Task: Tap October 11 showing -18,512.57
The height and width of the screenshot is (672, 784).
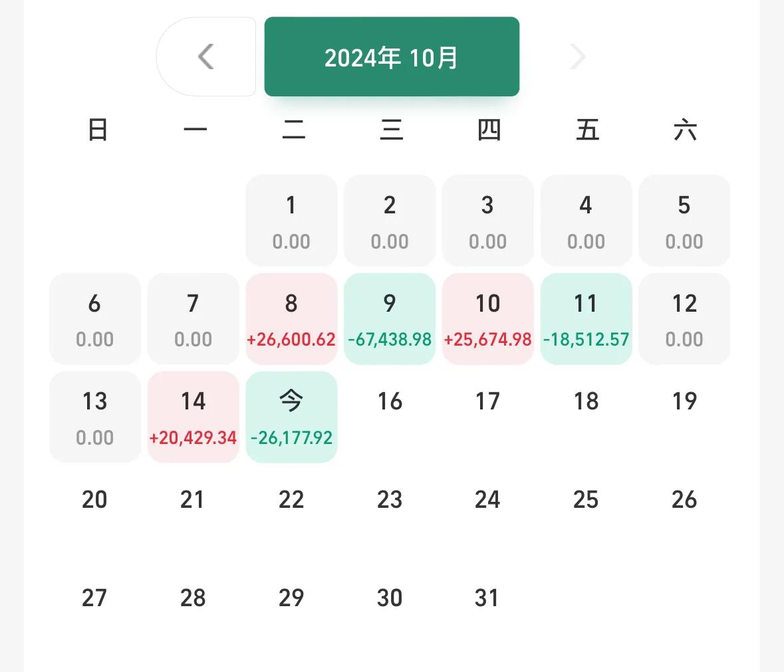Action: coord(586,319)
